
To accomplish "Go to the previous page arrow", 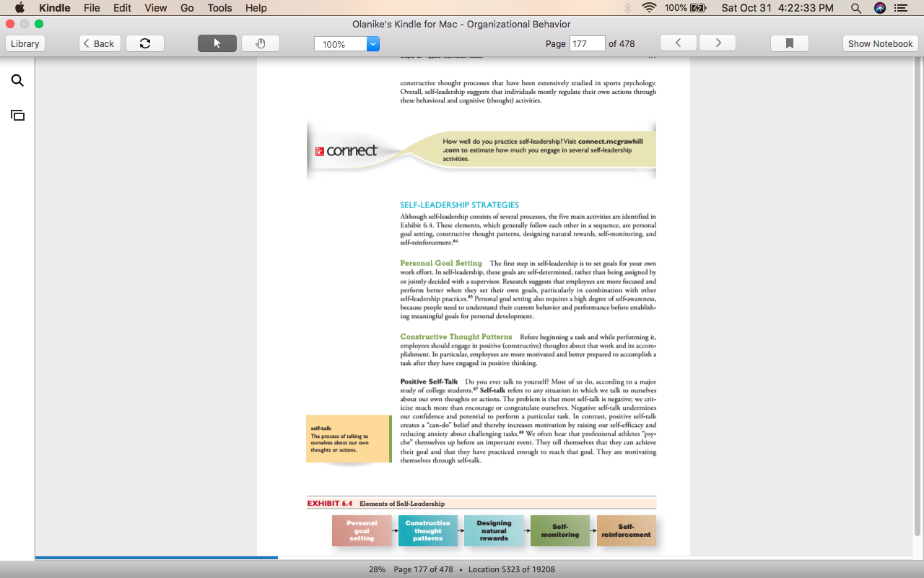I will (x=679, y=43).
